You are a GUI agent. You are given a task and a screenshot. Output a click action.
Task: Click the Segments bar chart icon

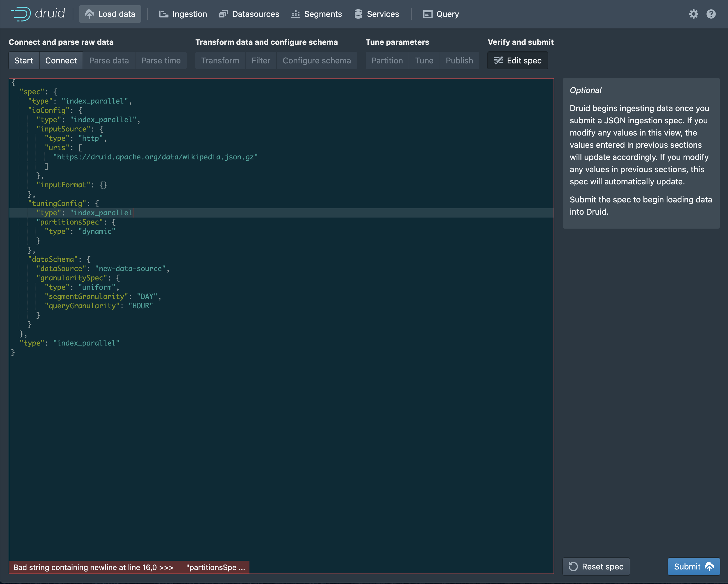[295, 14]
